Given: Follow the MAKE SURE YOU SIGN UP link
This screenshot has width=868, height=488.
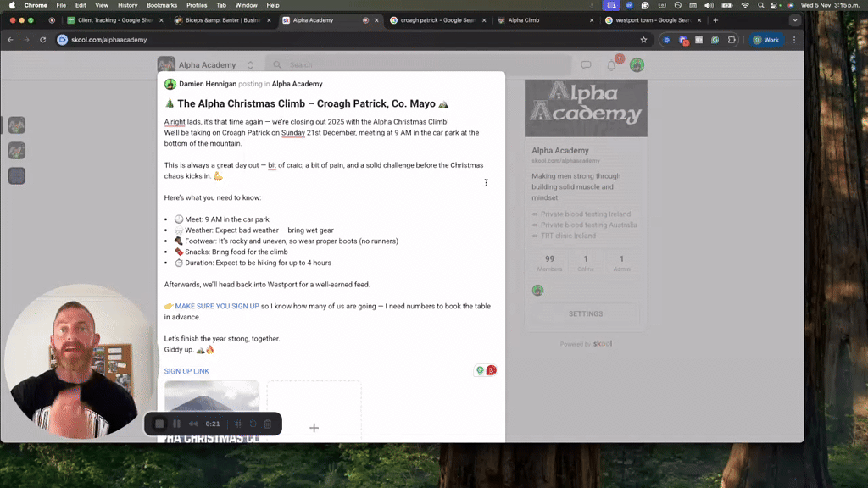Looking at the screenshot, I should (x=217, y=306).
